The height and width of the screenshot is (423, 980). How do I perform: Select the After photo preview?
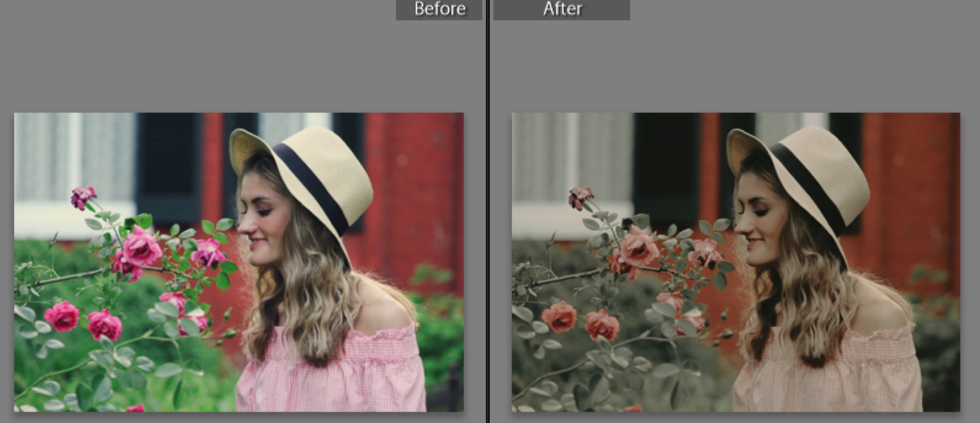pos(736,262)
